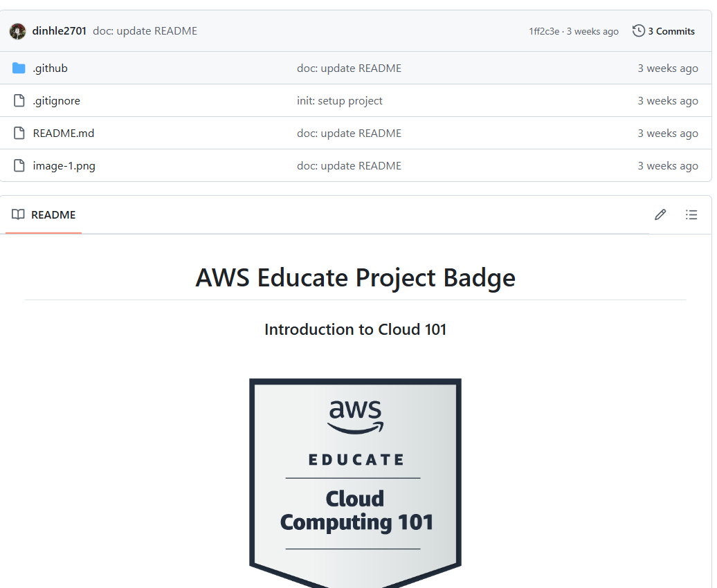The image size is (717, 588).
Task: Switch to the README tab
Action: tap(44, 214)
